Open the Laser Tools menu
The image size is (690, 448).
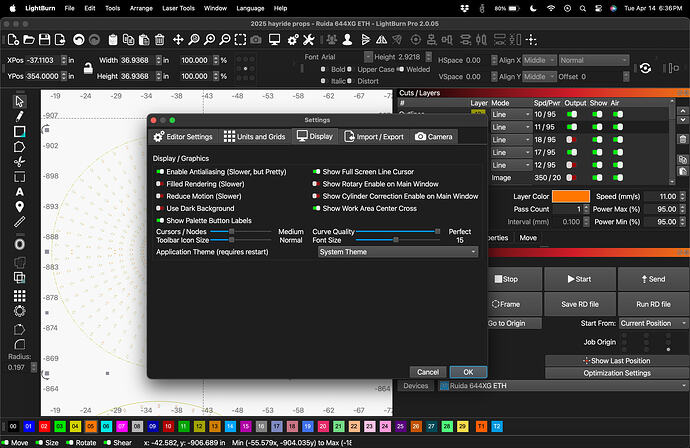point(178,8)
